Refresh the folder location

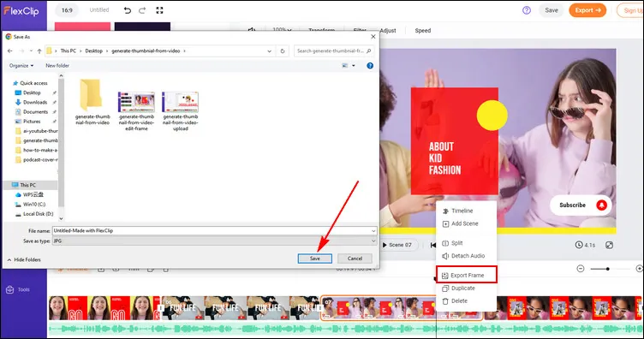pos(283,51)
